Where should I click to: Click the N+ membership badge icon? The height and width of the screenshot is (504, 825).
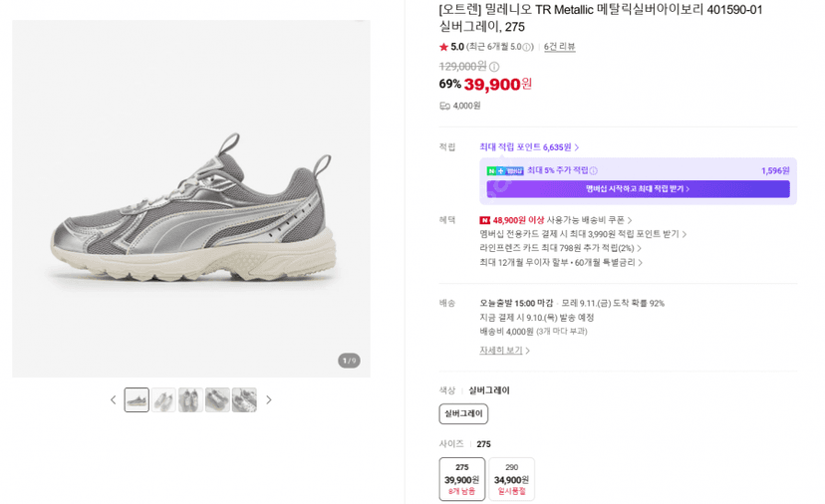click(505, 170)
